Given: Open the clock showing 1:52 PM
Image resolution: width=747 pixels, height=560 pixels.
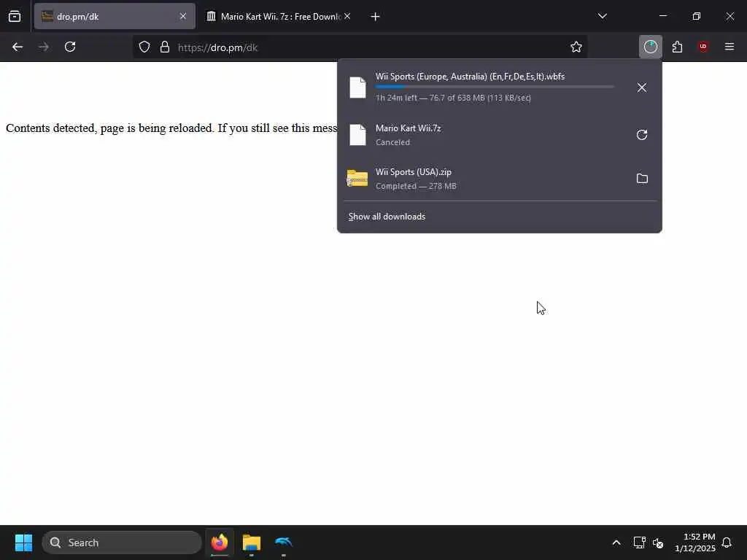Looking at the screenshot, I should [x=695, y=542].
